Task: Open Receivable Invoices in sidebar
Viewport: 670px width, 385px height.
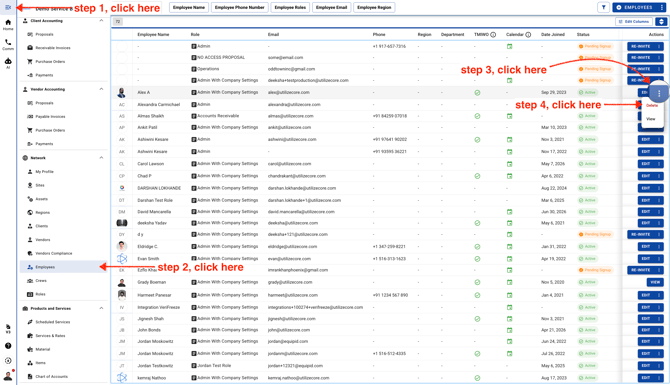Action: (x=53, y=48)
